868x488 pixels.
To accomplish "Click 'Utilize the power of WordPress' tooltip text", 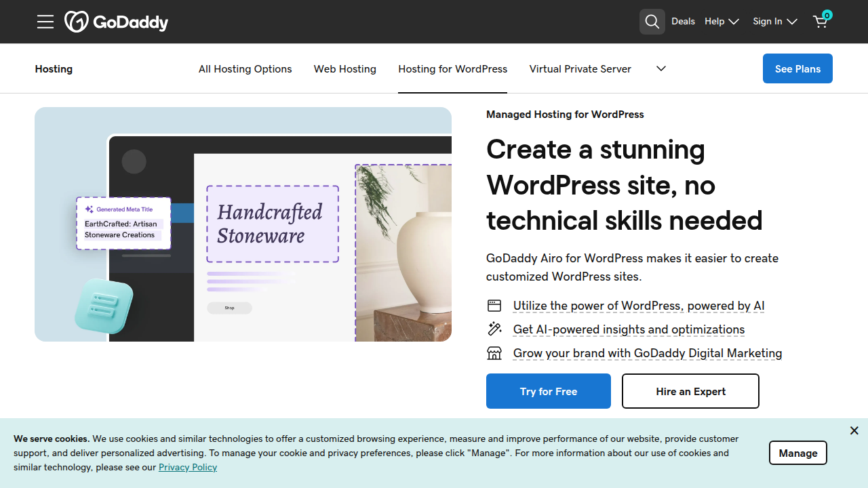I will point(639,306).
